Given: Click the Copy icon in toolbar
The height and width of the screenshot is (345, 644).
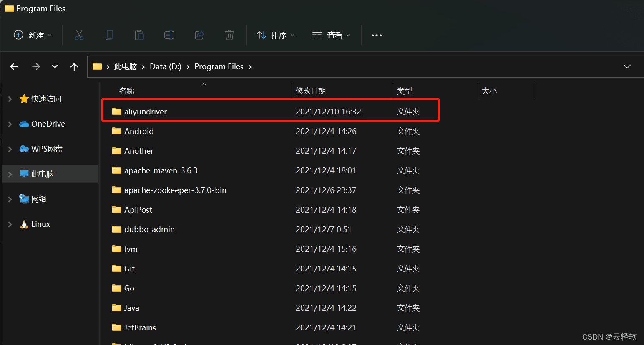Looking at the screenshot, I should tap(109, 36).
